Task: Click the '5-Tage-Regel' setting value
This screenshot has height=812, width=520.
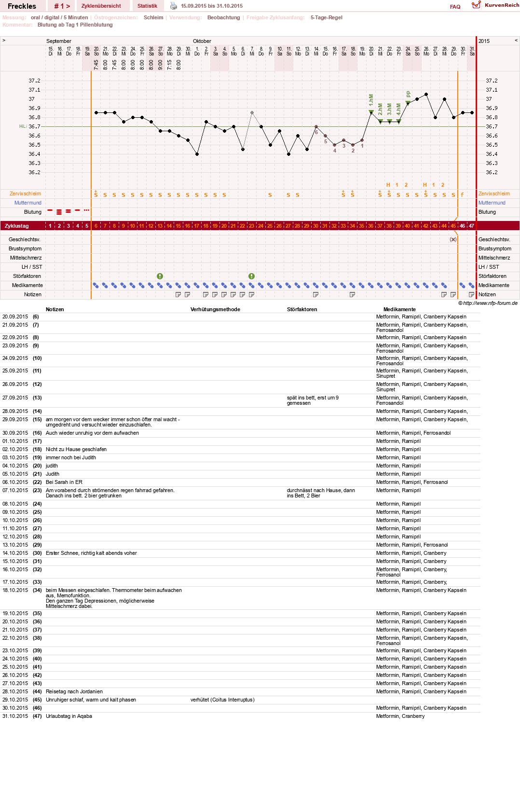Action: pyautogui.click(x=327, y=17)
